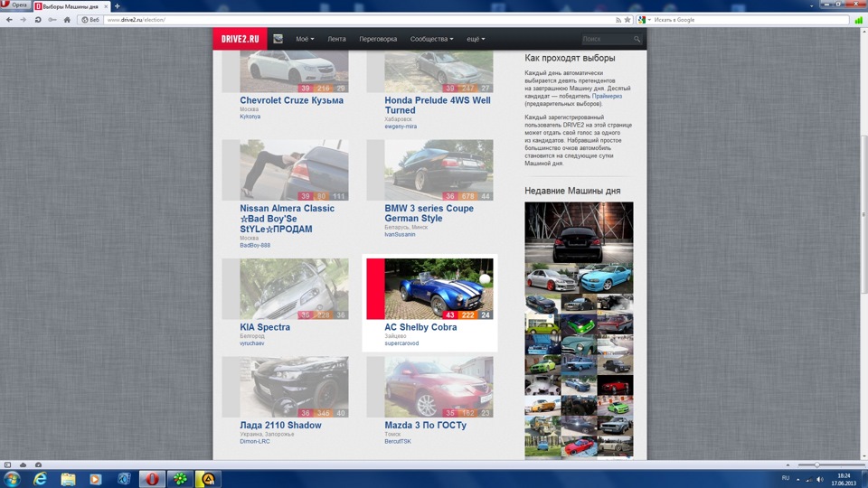
Task: Open the AC Shelby Cobra title link
Action: [420, 327]
